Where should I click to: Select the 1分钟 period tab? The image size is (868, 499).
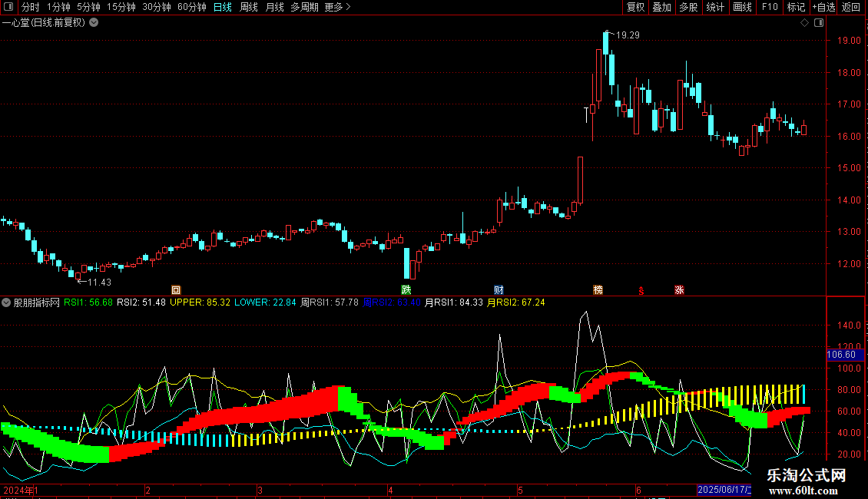point(58,7)
